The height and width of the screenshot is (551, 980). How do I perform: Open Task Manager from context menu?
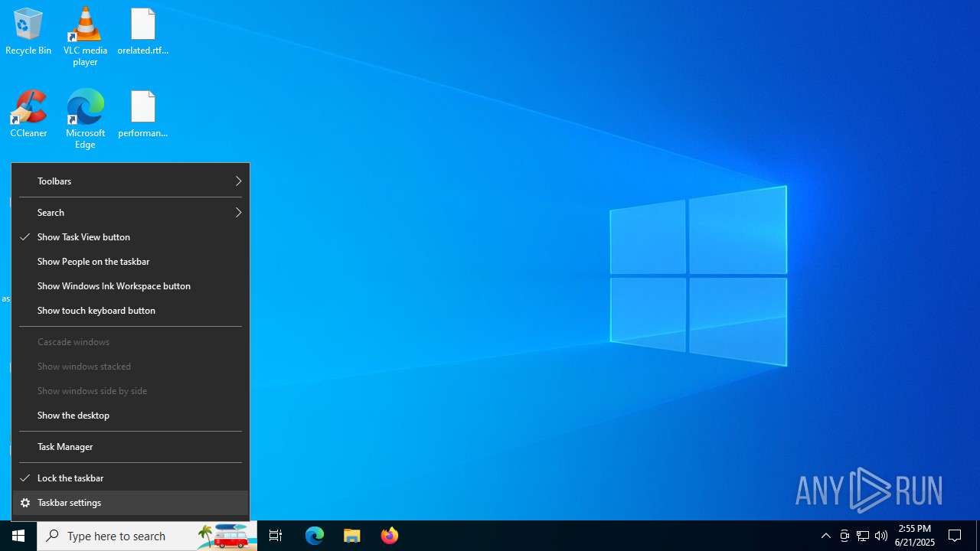(131, 447)
